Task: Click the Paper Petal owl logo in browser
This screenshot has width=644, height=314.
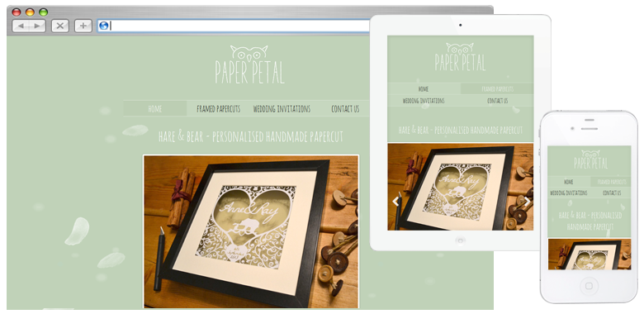Action: click(249, 64)
